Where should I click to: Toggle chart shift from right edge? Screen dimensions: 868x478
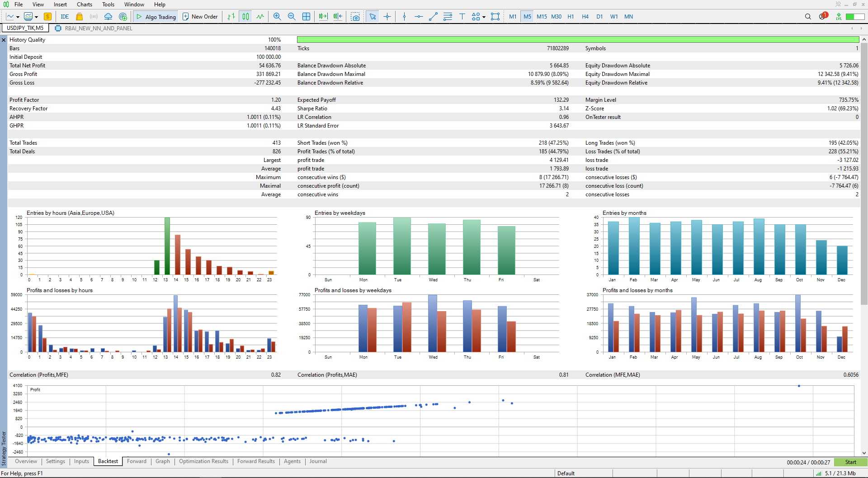tap(338, 17)
